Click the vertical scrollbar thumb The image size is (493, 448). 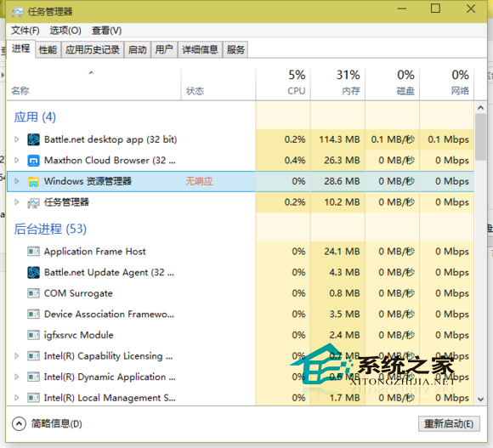pos(480,137)
